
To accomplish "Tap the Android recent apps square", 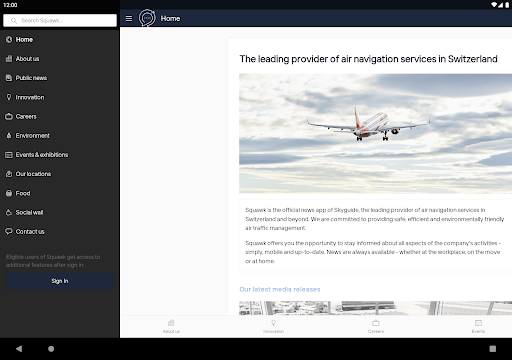I will point(492,349).
